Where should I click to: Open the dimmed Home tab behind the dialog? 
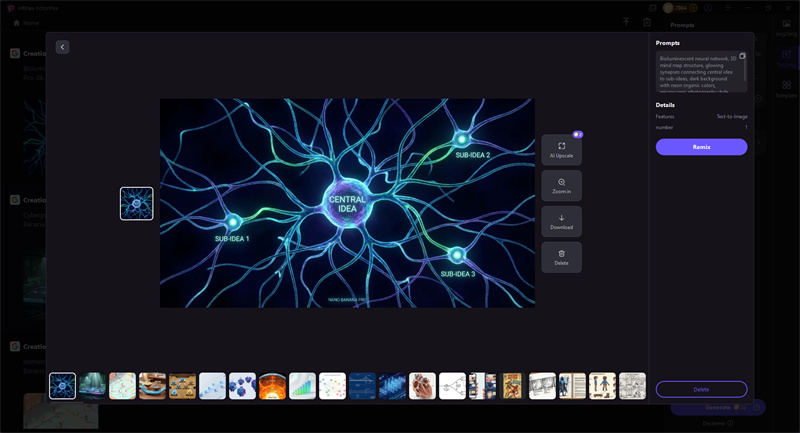[x=26, y=23]
